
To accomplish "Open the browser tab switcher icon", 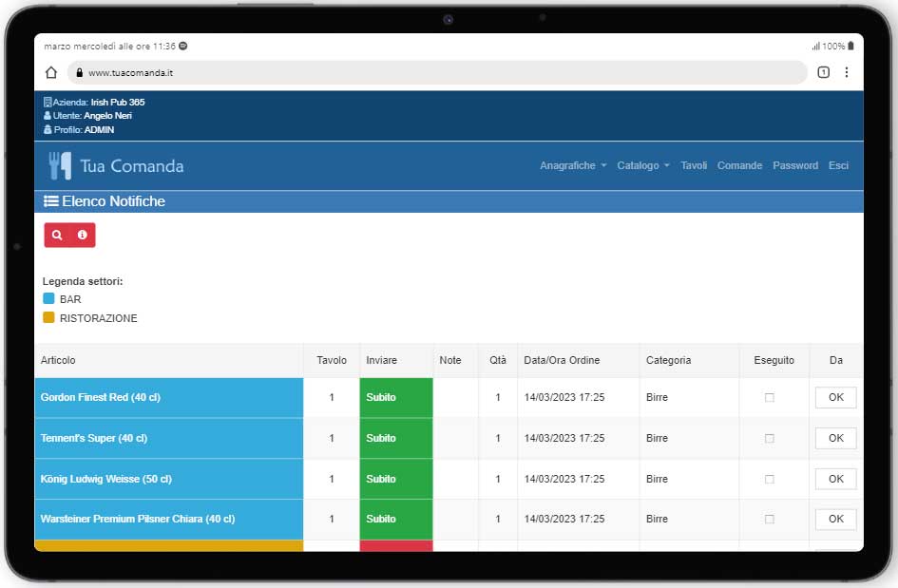I will 823,72.
